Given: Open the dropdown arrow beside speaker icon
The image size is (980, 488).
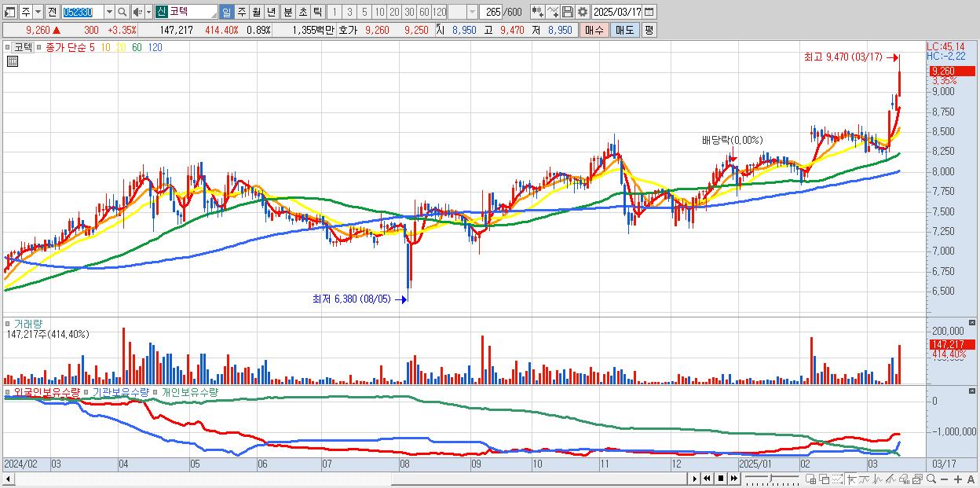Looking at the screenshot, I should (x=148, y=12).
